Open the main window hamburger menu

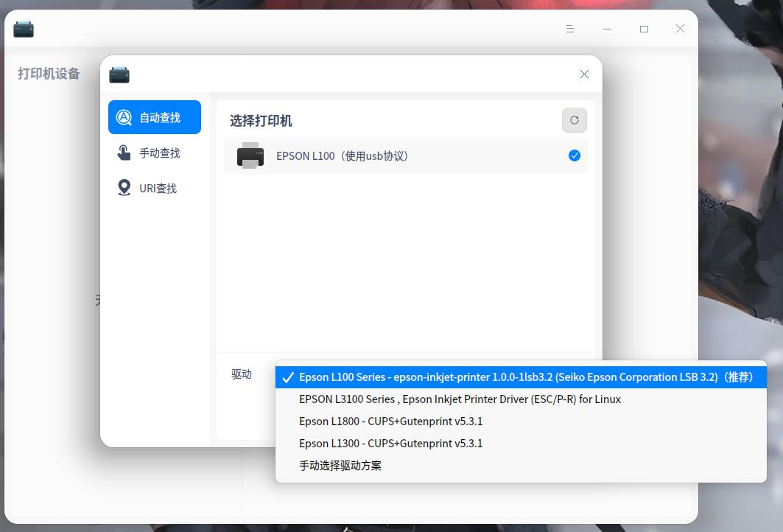570,29
